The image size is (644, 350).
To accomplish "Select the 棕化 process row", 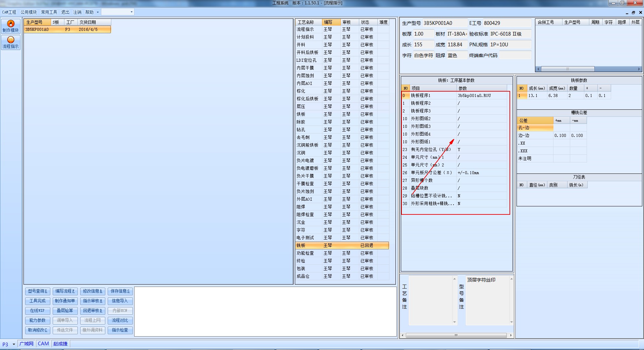I will click(x=342, y=91).
